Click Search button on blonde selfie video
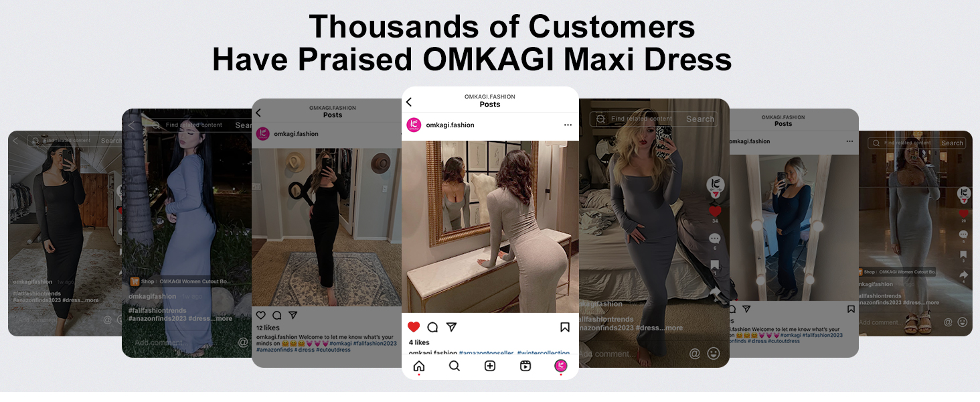This screenshot has height=402, width=980. [x=700, y=119]
